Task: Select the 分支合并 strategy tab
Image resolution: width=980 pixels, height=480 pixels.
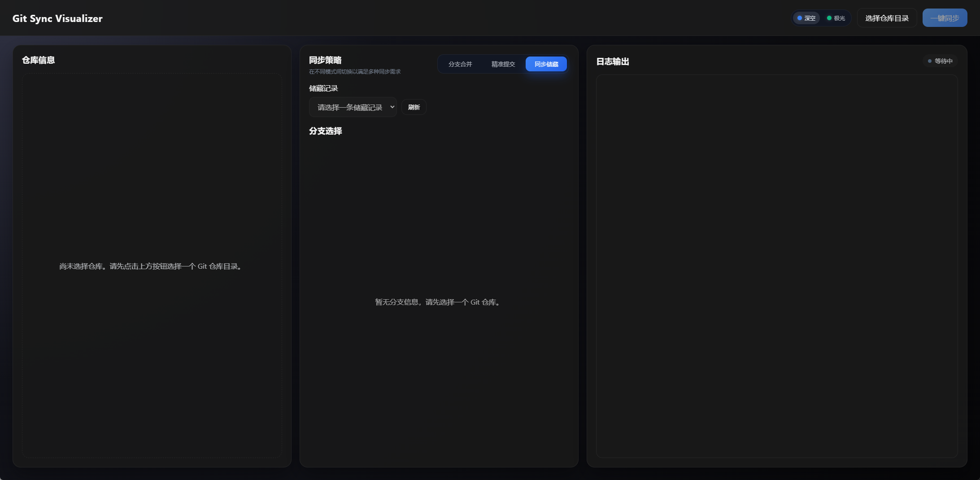Action: tap(460, 64)
